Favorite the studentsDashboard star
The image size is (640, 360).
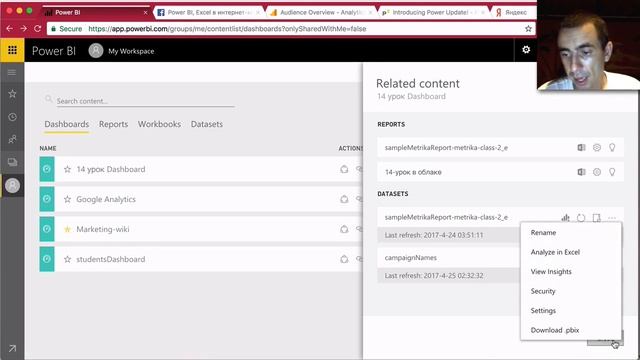click(67, 259)
